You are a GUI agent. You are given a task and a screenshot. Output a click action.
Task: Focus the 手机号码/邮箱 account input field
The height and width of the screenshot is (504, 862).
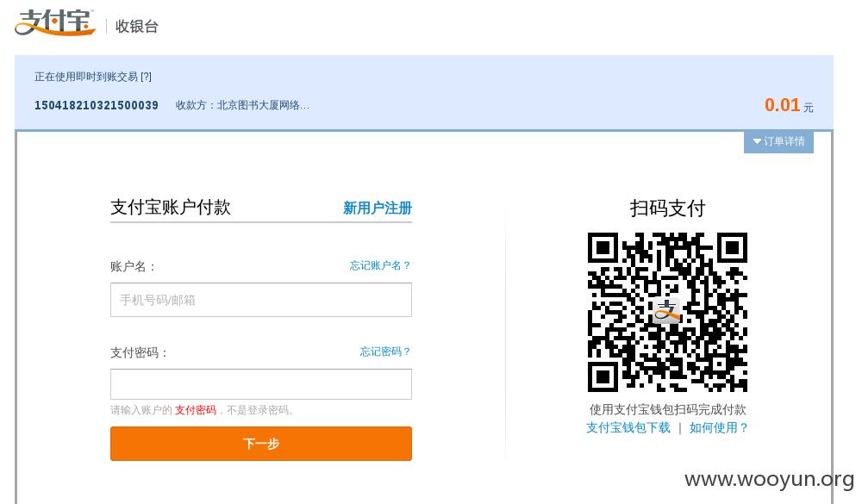(261, 300)
